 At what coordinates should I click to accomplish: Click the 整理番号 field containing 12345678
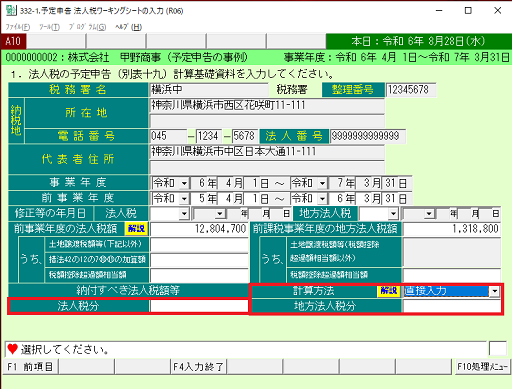411,90
